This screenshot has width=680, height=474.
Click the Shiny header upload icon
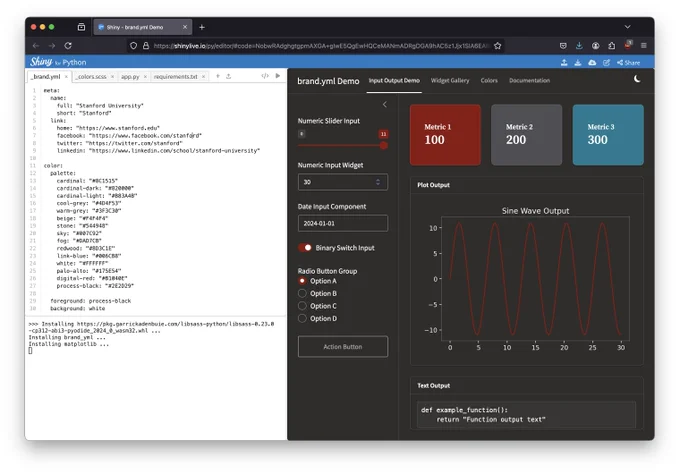tap(564, 62)
